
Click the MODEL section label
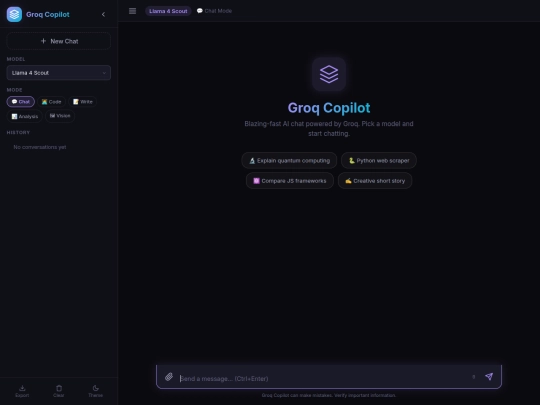[16, 59]
